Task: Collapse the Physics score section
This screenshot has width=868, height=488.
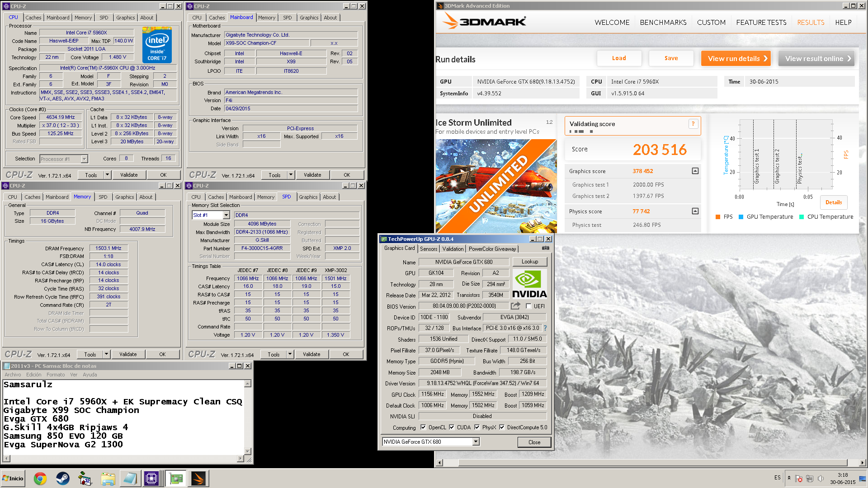Action: click(x=695, y=211)
